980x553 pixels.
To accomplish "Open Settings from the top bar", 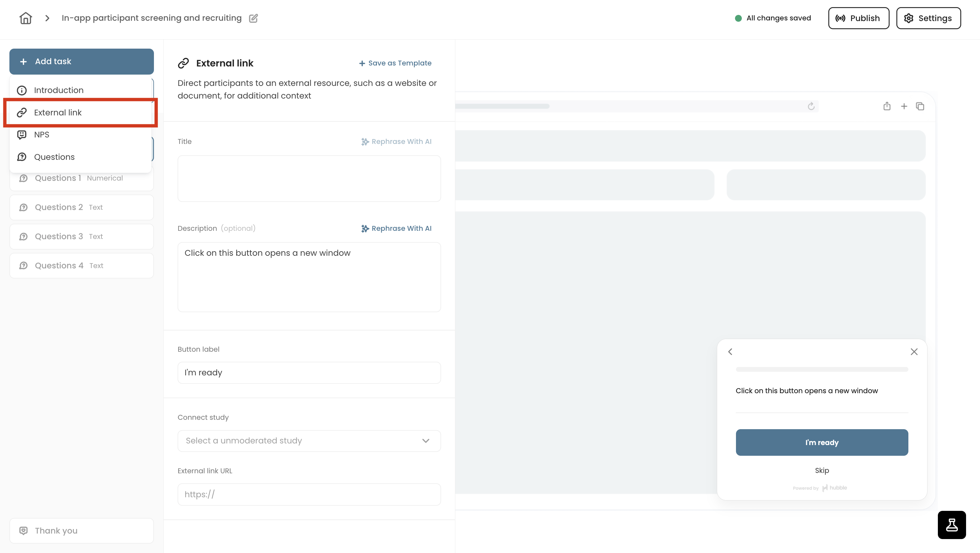I will point(928,18).
